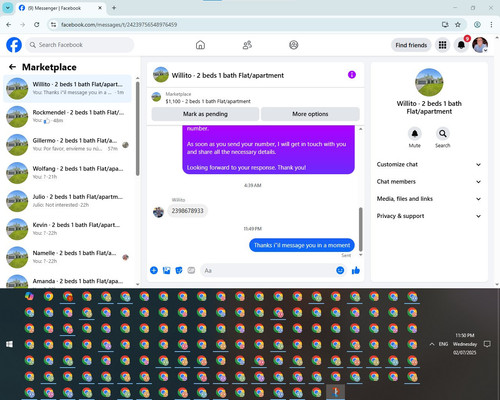Expand Media, files and links section

click(x=429, y=199)
